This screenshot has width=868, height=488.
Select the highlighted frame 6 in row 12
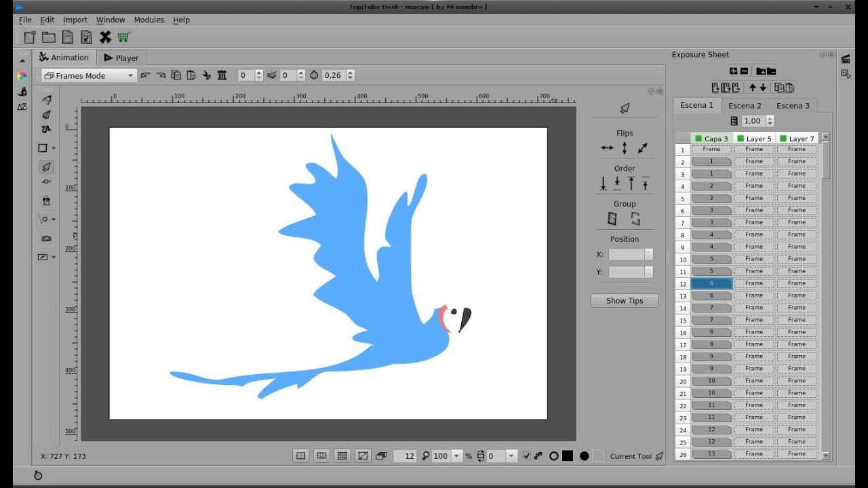coord(711,283)
